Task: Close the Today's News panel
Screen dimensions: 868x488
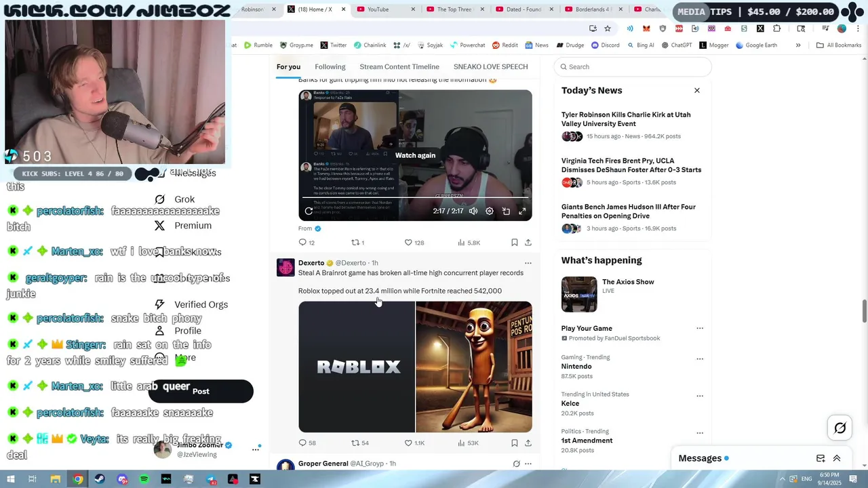Action: 696,90
